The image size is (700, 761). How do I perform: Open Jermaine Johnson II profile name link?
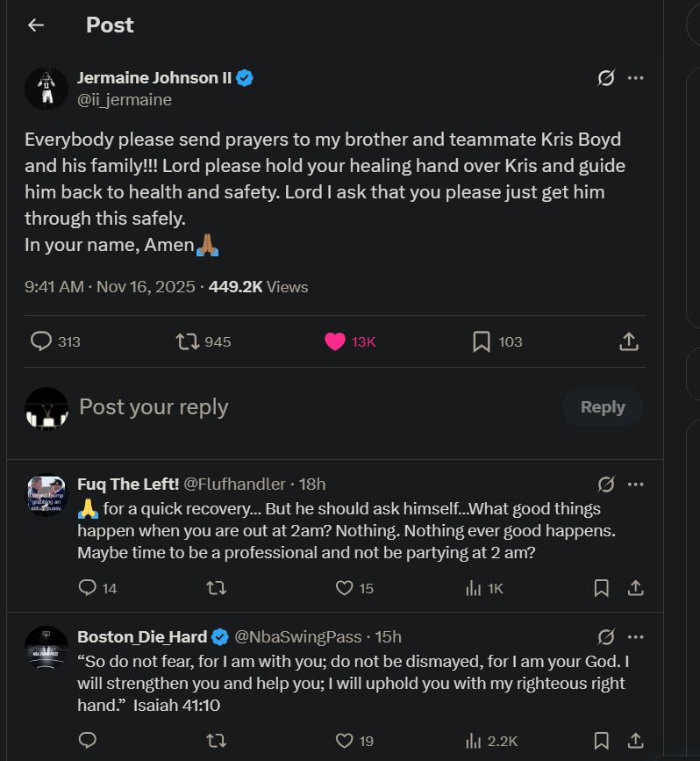click(x=154, y=78)
